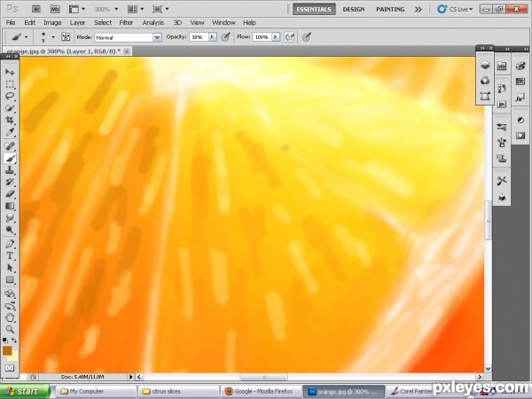
Task: Select the History Brush tool
Action: (10, 182)
